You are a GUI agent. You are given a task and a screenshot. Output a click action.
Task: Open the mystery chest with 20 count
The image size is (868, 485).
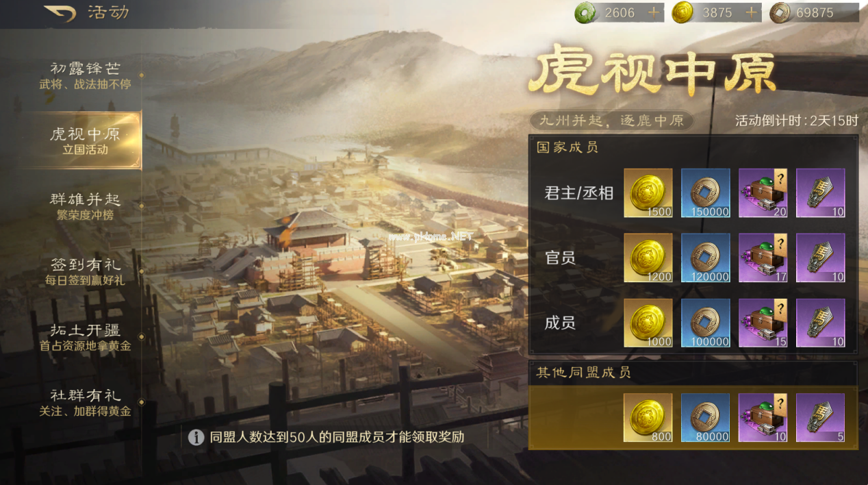[x=763, y=193]
